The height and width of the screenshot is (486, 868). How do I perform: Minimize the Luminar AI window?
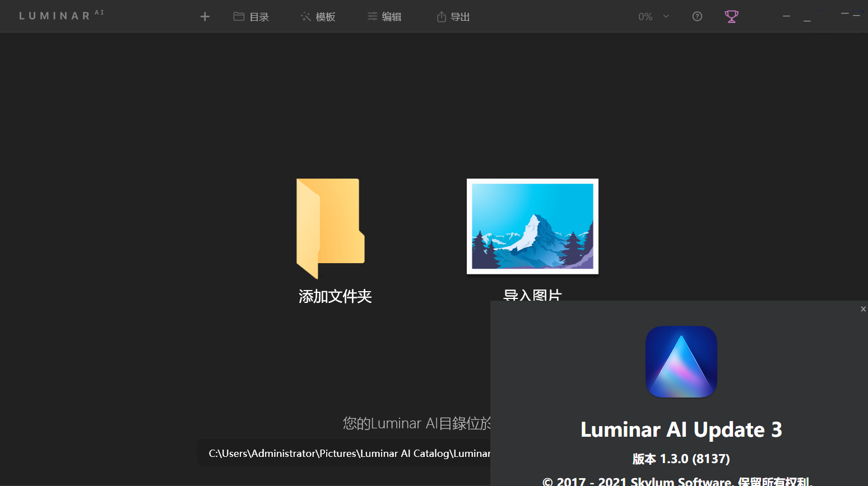point(786,16)
